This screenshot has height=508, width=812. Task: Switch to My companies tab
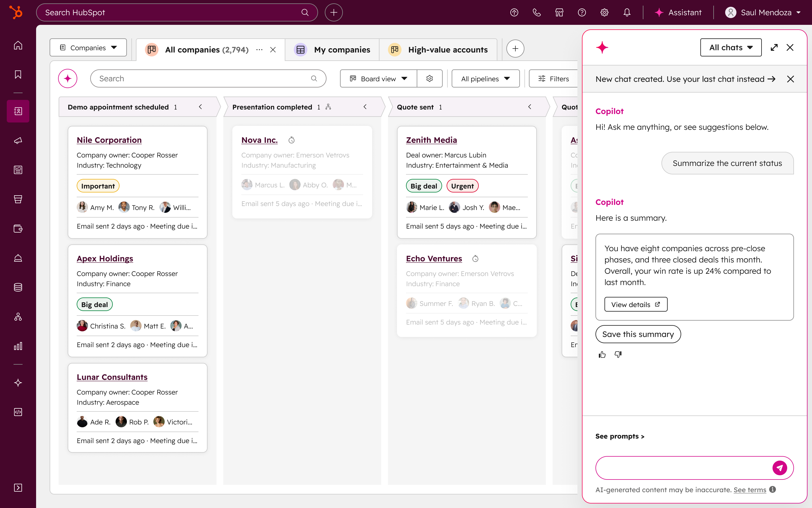point(332,50)
